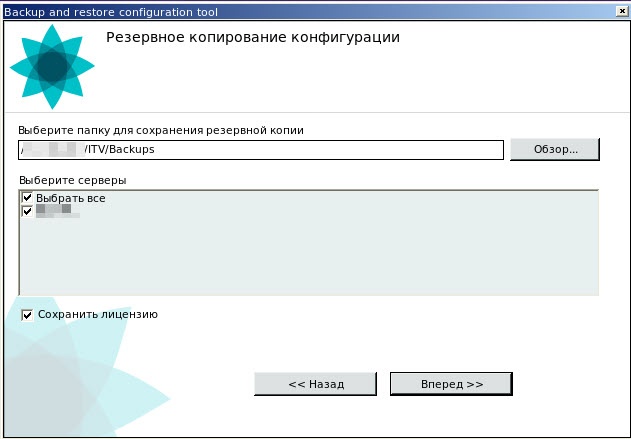Close the Backup and restore configuration window
The height and width of the screenshot is (439, 631).
tap(619, 12)
